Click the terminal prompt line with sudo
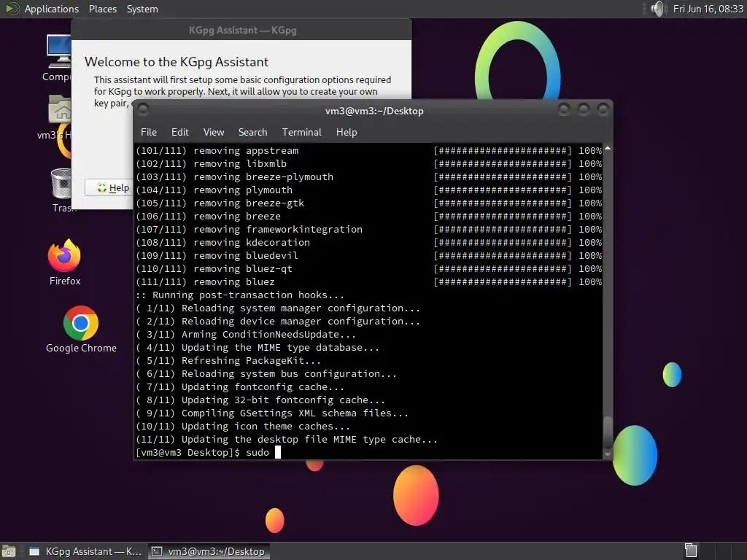Image resolution: width=747 pixels, height=560 pixels. click(208, 452)
